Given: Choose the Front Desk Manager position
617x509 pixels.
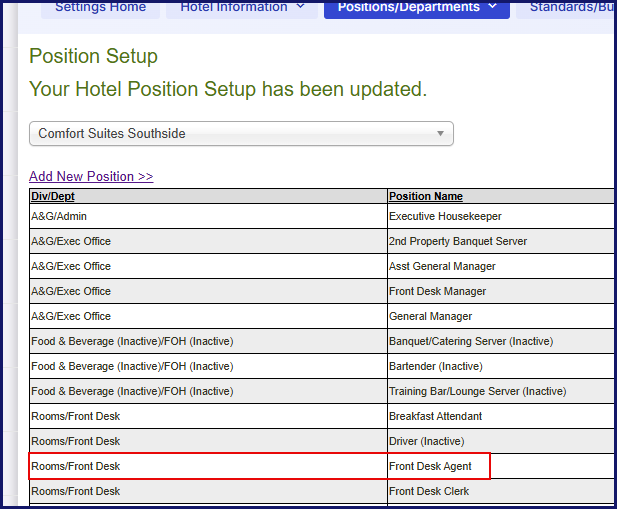Looking at the screenshot, I should point(437,291).
